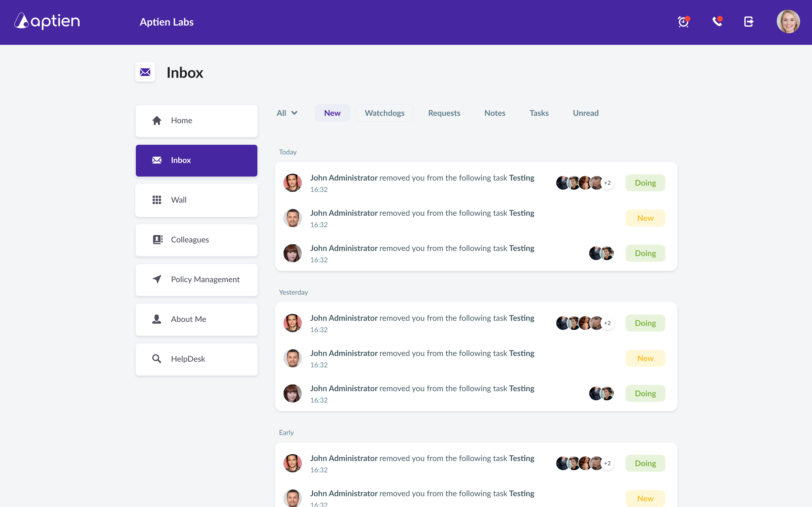Viewport: 812px width, 507px height.
Task: Show the Unread messages filter
Action: (x=585, y=113)
